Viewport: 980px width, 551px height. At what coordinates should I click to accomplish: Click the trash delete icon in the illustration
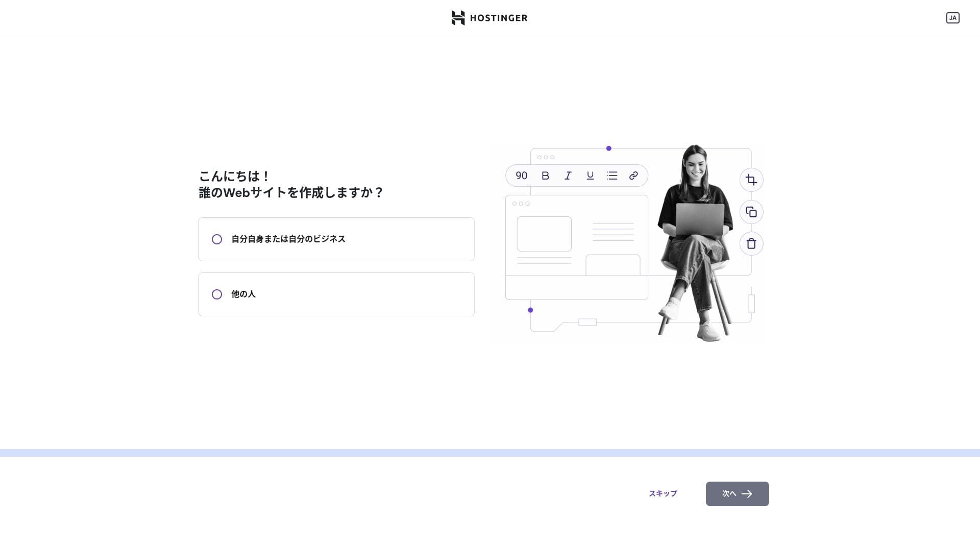point(751,243)
